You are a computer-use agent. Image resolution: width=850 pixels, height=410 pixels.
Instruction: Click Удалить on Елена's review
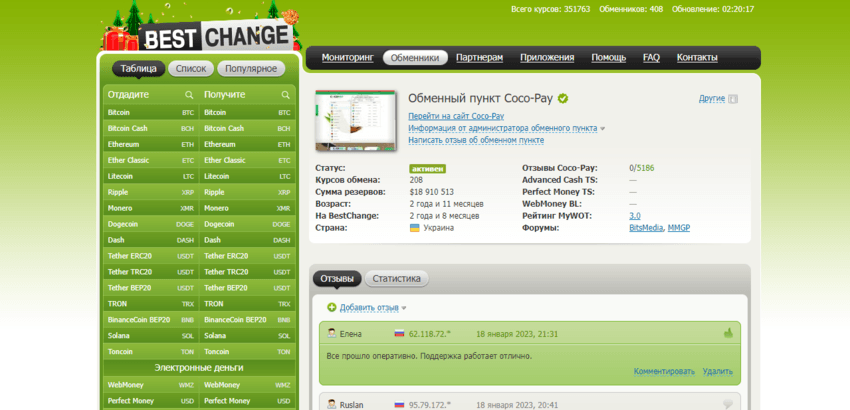tap(718, 371)
